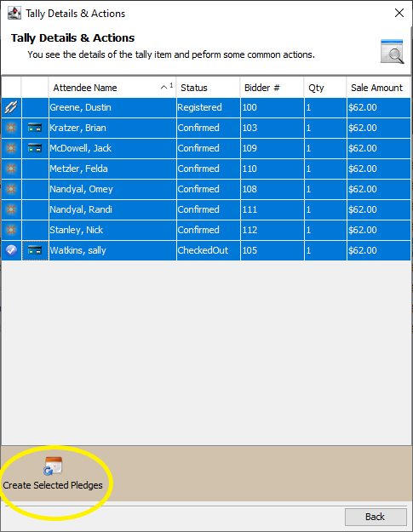Click the link icon in Greene, Dustin row
The width and height of the screenshot is (413, 532).
click(11, 107)
